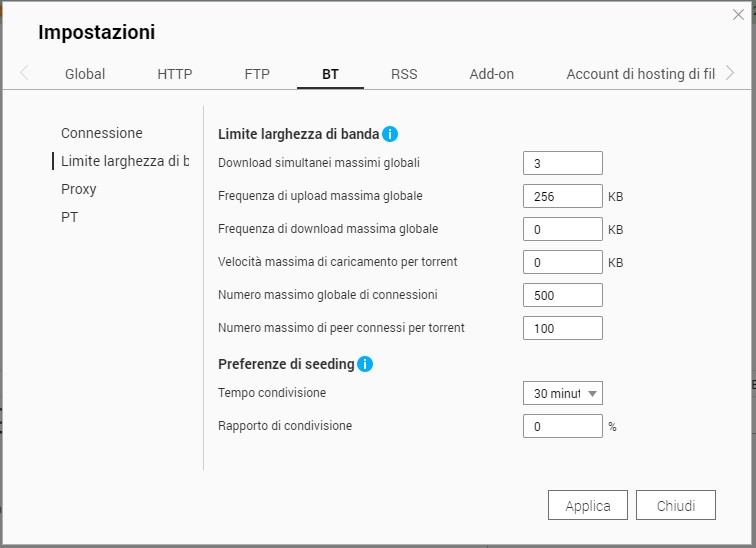Click the Rapporto di condivisione input field

562,426
